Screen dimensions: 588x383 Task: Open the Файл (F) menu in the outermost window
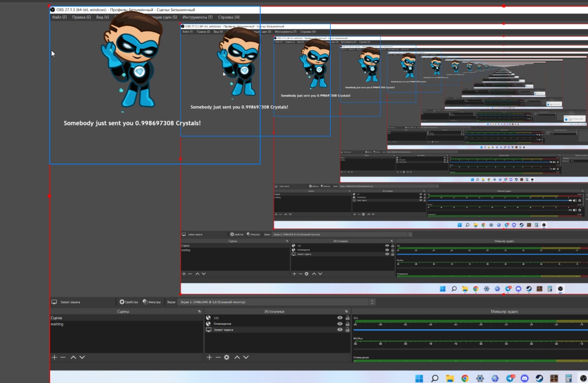59,17
